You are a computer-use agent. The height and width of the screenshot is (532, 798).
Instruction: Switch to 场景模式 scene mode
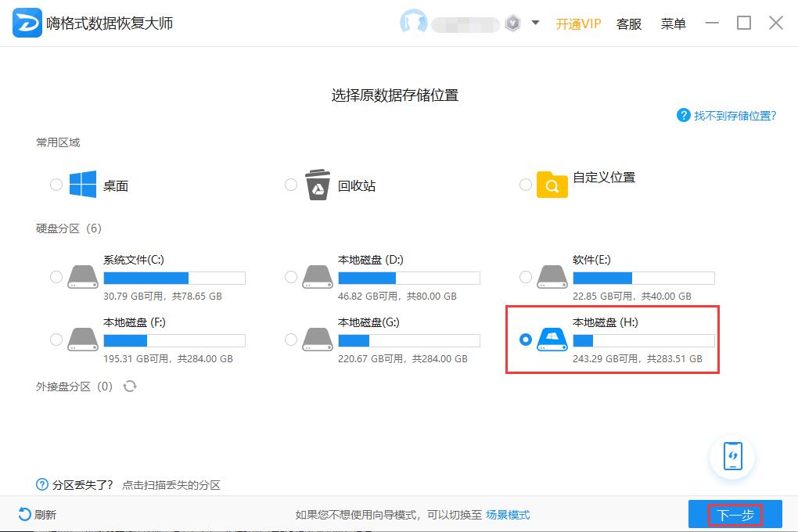[x=508, y=515]
